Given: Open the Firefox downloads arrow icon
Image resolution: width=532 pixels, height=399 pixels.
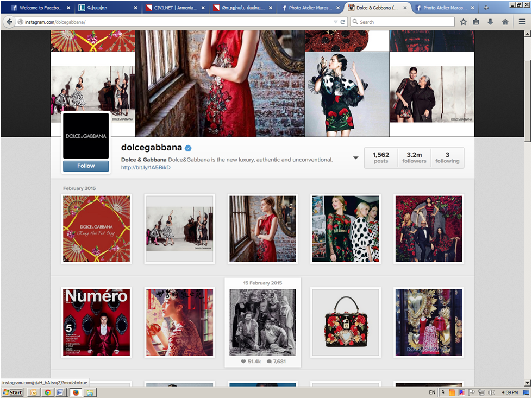Looking at the screenshot, I should (491, 22).
